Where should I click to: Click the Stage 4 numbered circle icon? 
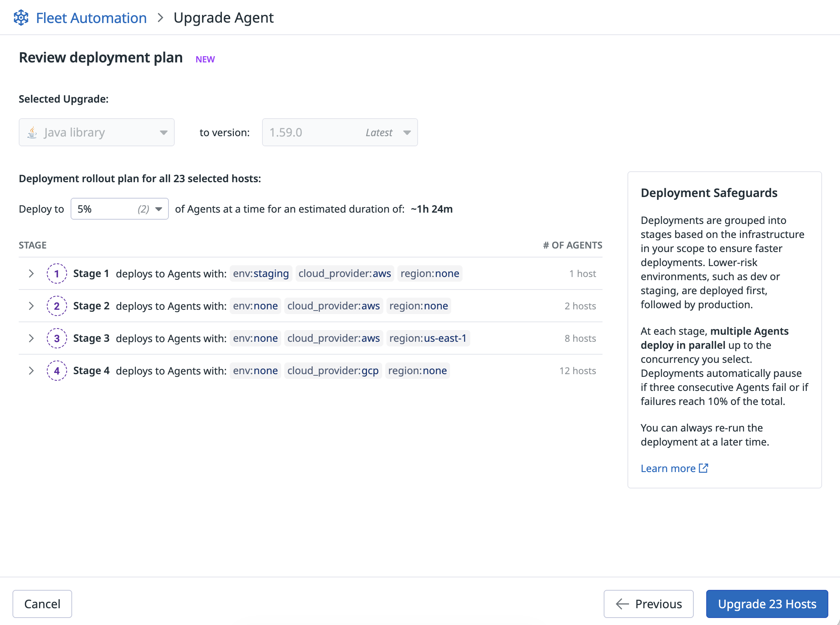57,371
